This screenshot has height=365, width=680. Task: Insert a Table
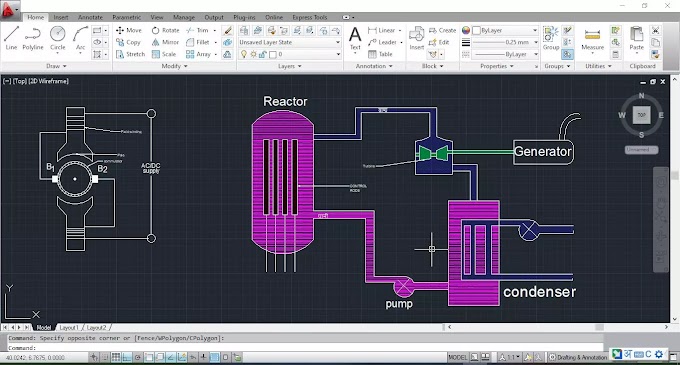[x=380, y=54]
